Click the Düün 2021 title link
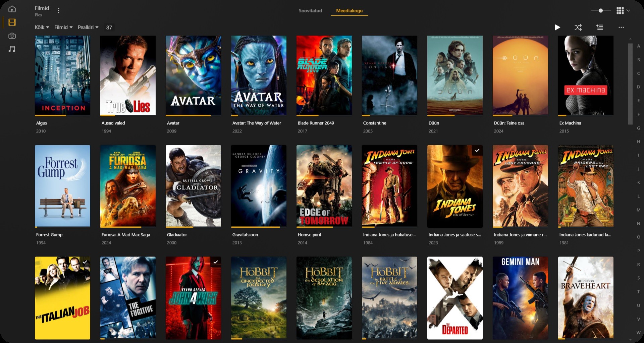 tap(434, 123)
